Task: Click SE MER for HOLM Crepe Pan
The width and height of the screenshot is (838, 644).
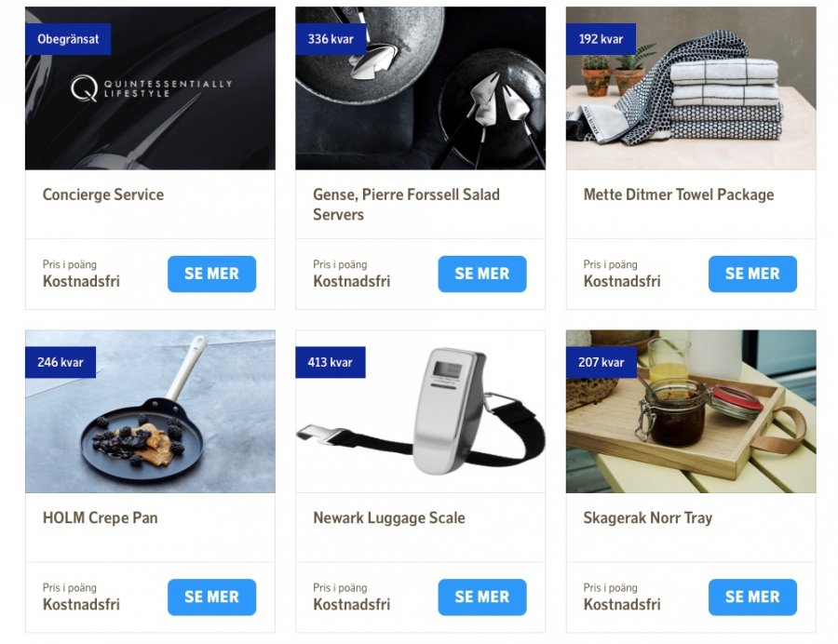Action: (x=211, y=597)
